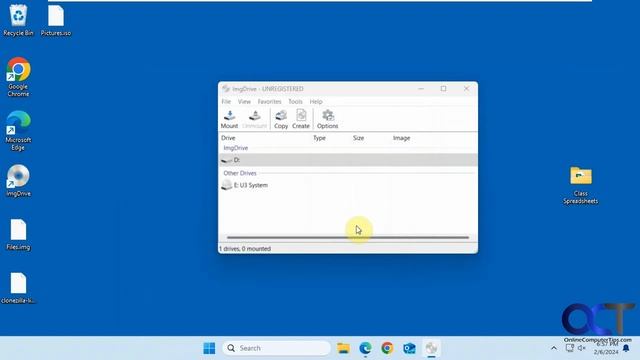The image size is (640, 360).
Task: Select the D: virtual drive row
Action: click(x=348, y=160)
